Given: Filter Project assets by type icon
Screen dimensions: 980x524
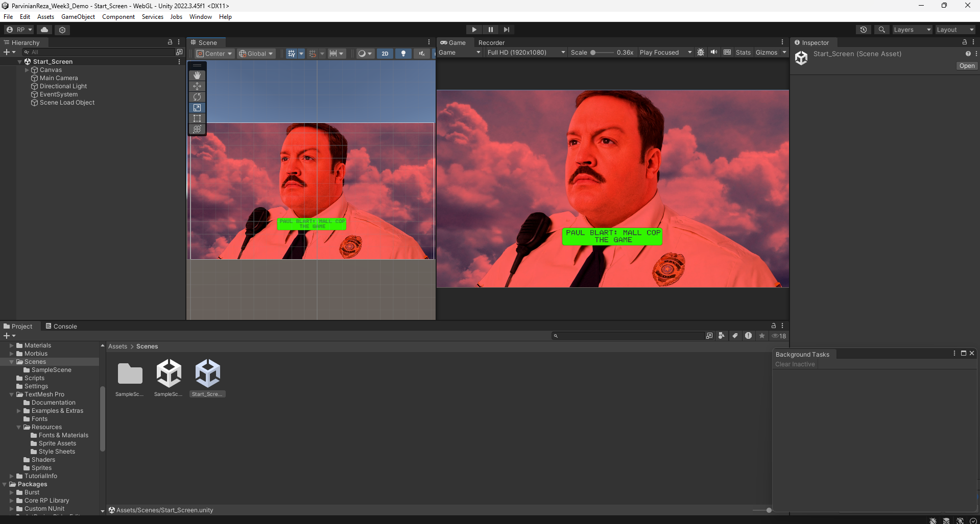Looking at the screenshot, I should (x=722, y=336).
